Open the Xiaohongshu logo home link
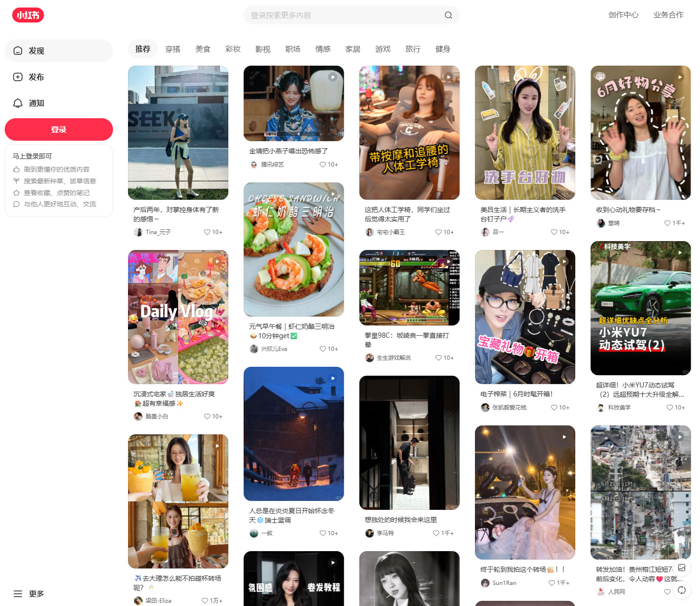This screenshot has height=606, width=700. point(28,15)
